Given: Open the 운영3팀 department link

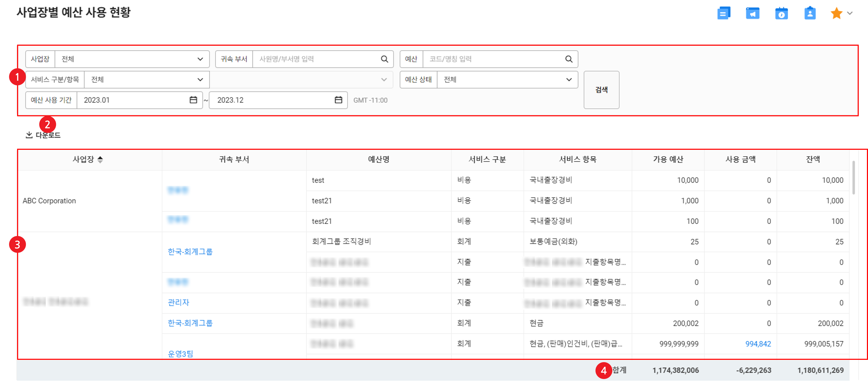Looking at the screenshot, I should (x=180, y=354).
